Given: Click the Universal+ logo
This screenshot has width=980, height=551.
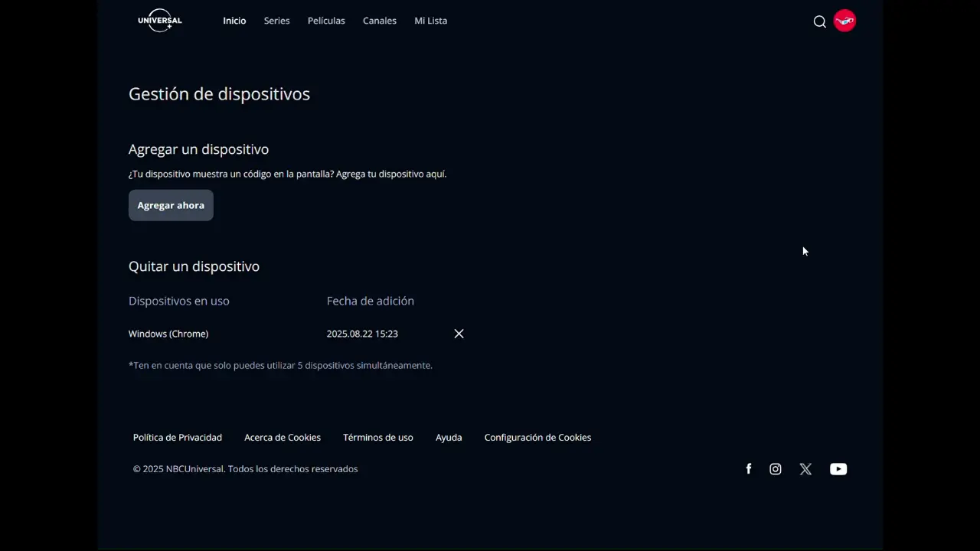Looking at the screenshot, I should (160, 21).
